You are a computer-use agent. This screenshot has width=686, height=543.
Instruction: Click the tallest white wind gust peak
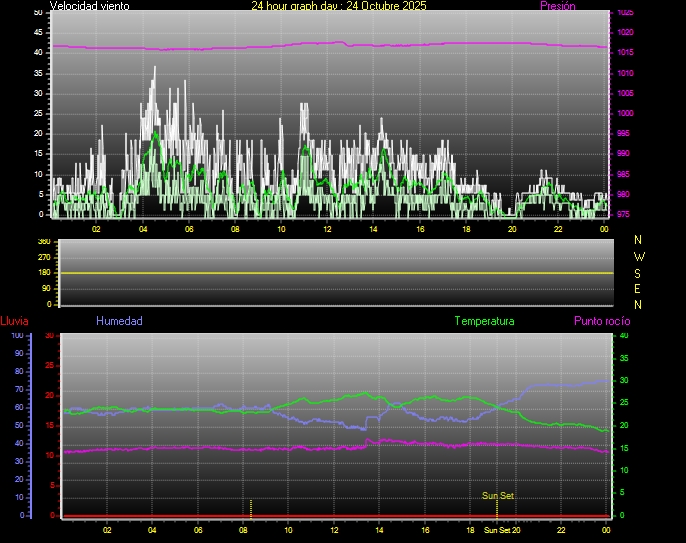154,68
